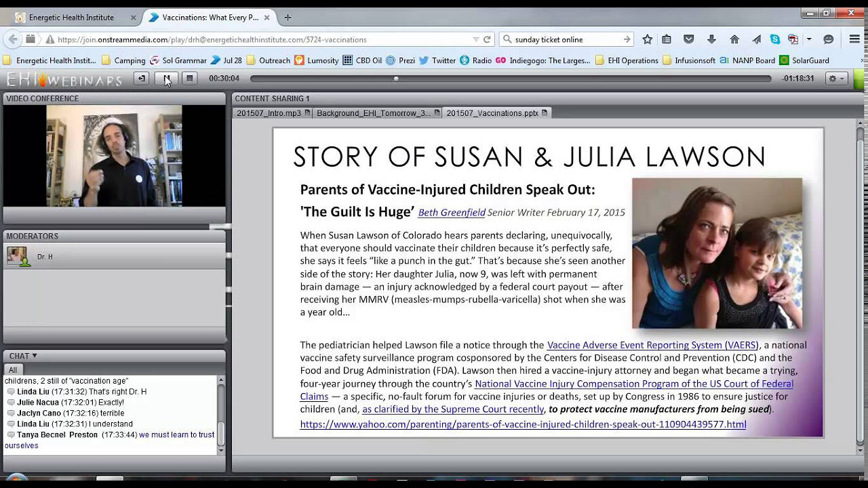The image size is (868, 488).
Task: Open the Camping bookmark folder
Action: [123, 60]
